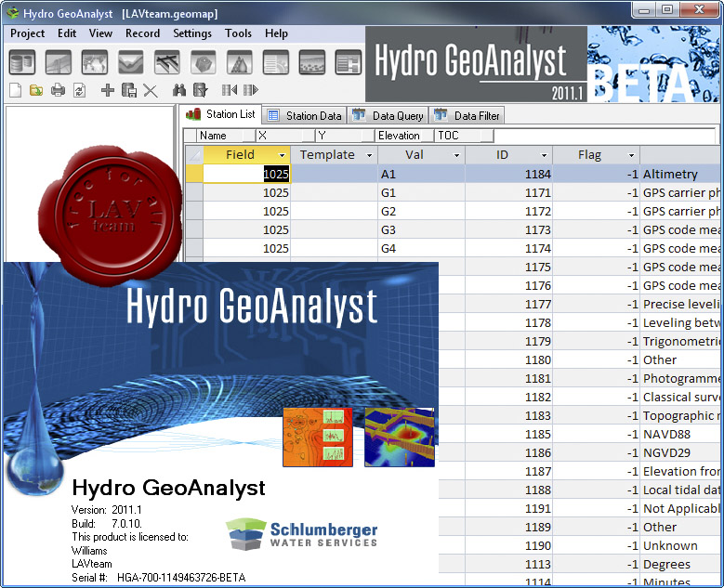This screenshot has height=588, width=724.
Task: Create a new project with blank page icon
Action: pyautogui.click(x=15, y=90)
